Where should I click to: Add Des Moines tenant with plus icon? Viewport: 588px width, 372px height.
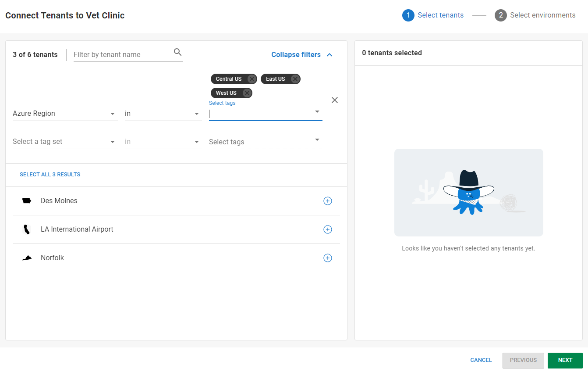pos(327,201)
